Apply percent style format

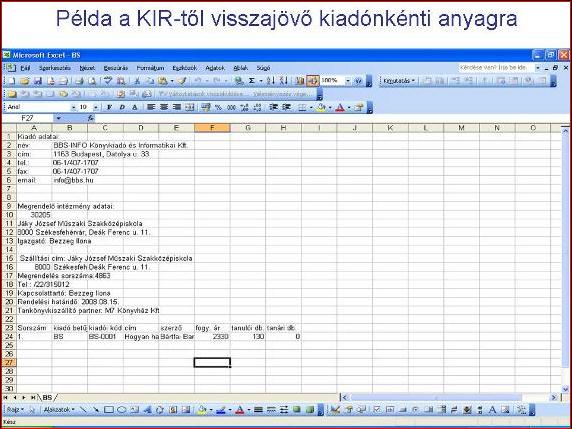218,107
